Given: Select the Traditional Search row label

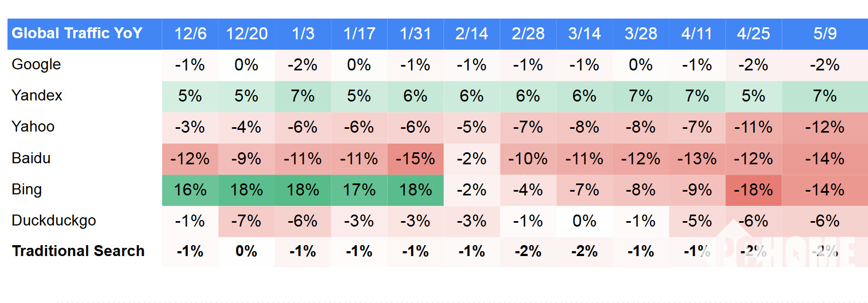Looking at the screenshot, I should point(78,251).
